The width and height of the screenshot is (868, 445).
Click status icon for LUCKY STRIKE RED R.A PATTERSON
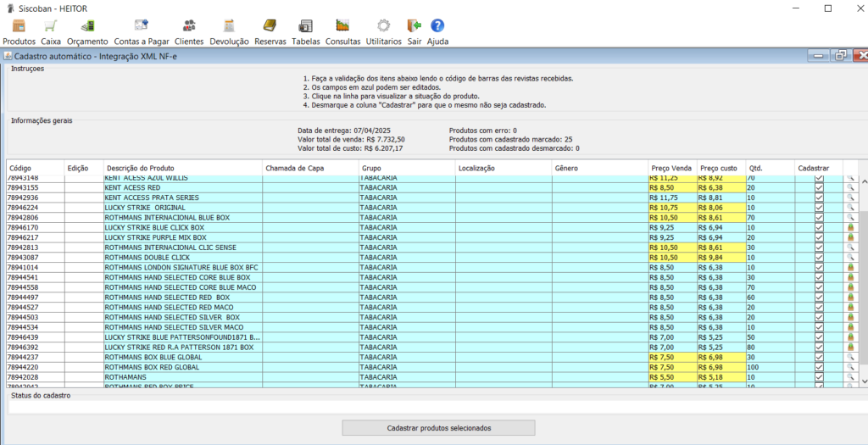850,347
